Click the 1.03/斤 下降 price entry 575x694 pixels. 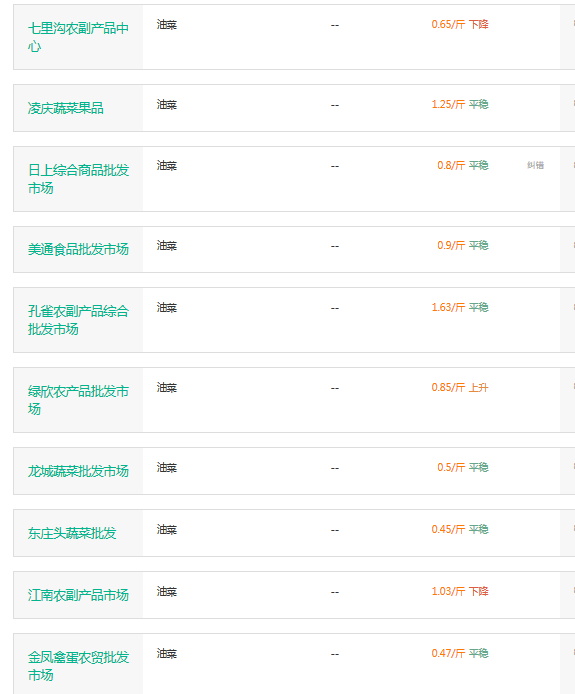click(460, 591)
